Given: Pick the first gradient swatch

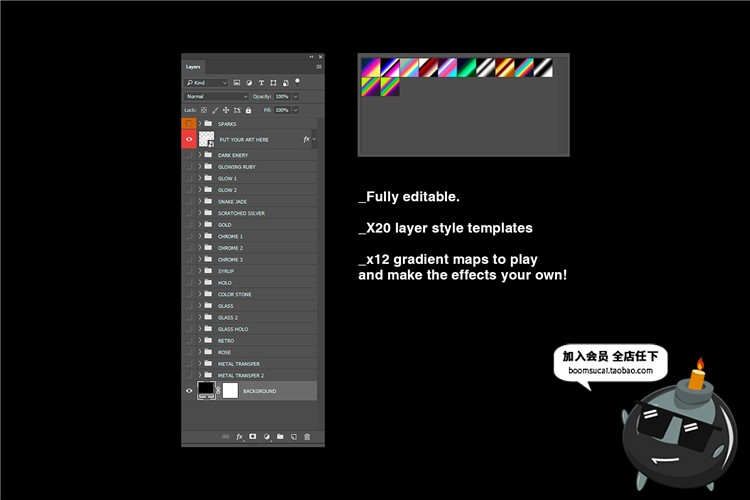Looking at the screenshot, I should point(370,68).
